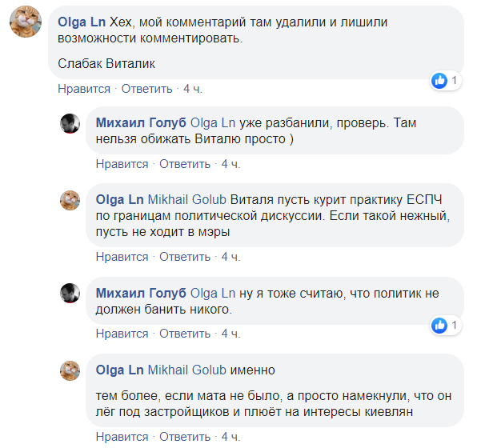Like Михаил's 'уже разбанили' reply

click(x=122, y=164)
